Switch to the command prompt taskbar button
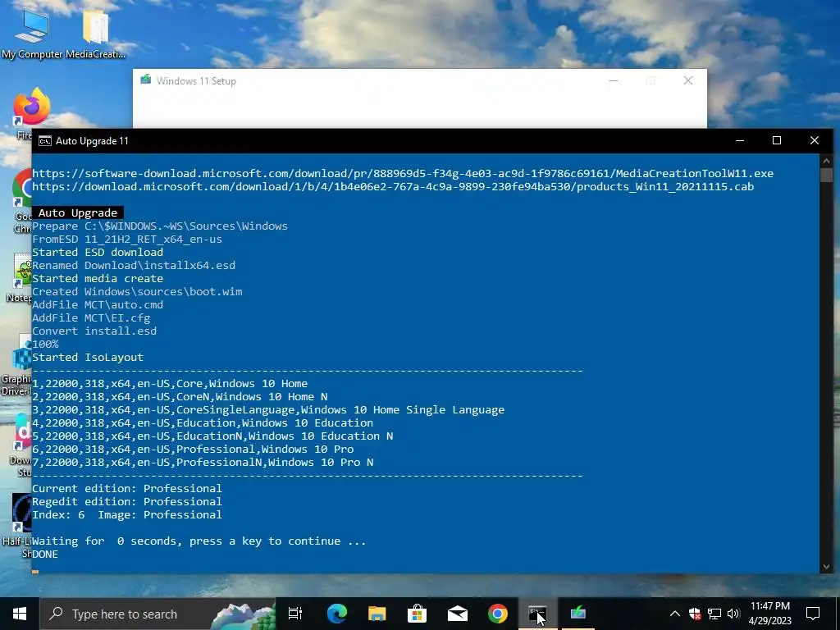 tap(538, 614)
